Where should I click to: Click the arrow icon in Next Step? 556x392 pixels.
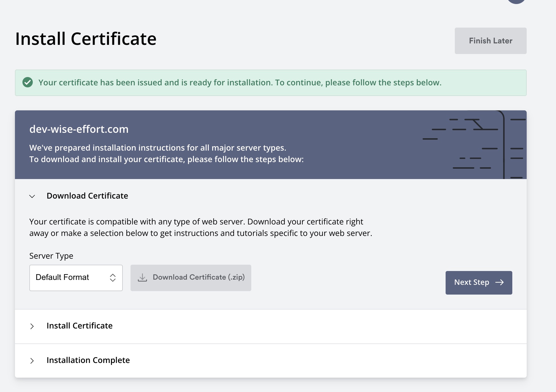tap(499, 283)
